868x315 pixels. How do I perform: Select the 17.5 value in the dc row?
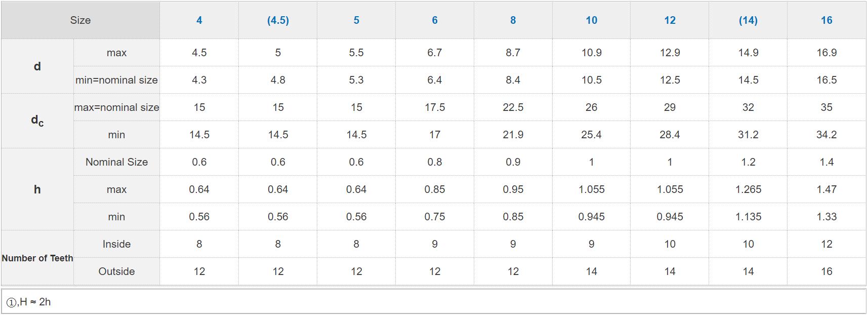435,107
